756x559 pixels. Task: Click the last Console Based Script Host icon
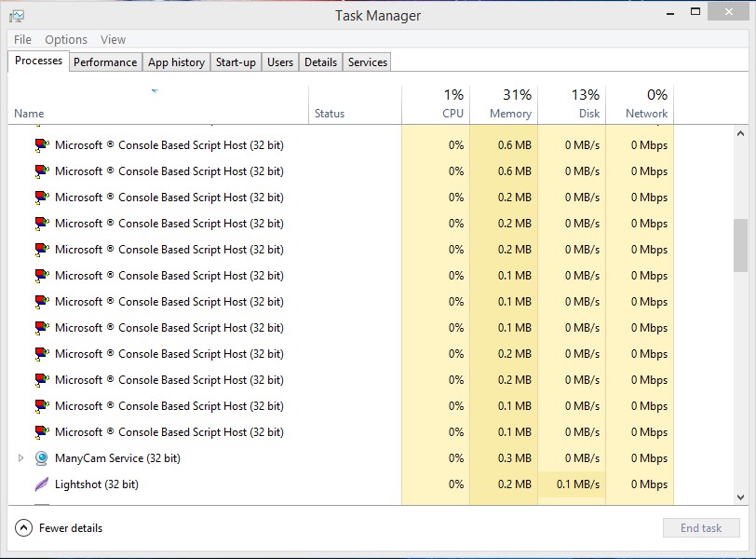click(42, 432)
